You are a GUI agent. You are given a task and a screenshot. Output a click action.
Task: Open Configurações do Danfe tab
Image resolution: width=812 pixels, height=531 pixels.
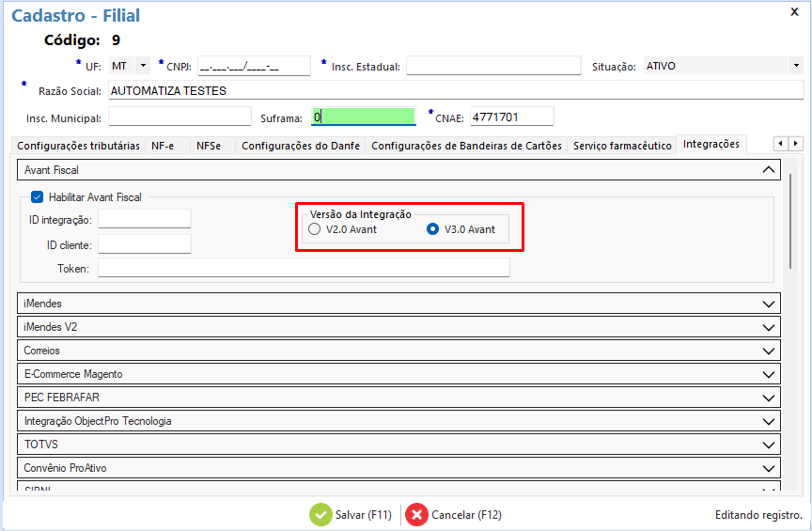[300, 146]
